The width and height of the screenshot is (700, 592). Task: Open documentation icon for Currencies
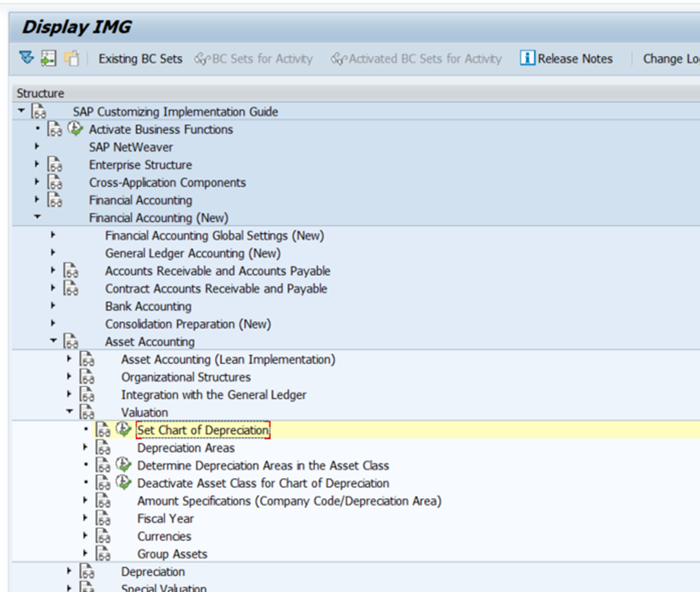[102, 536]
